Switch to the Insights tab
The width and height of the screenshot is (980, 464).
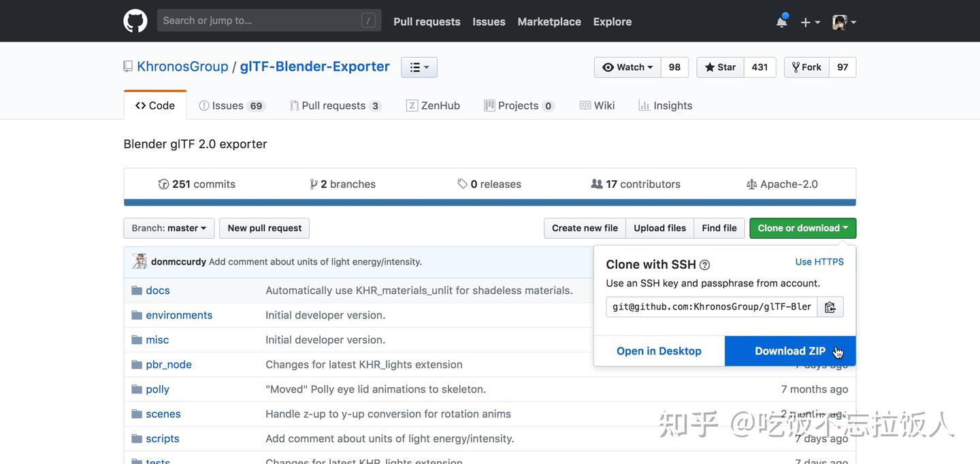click(665, 105)
